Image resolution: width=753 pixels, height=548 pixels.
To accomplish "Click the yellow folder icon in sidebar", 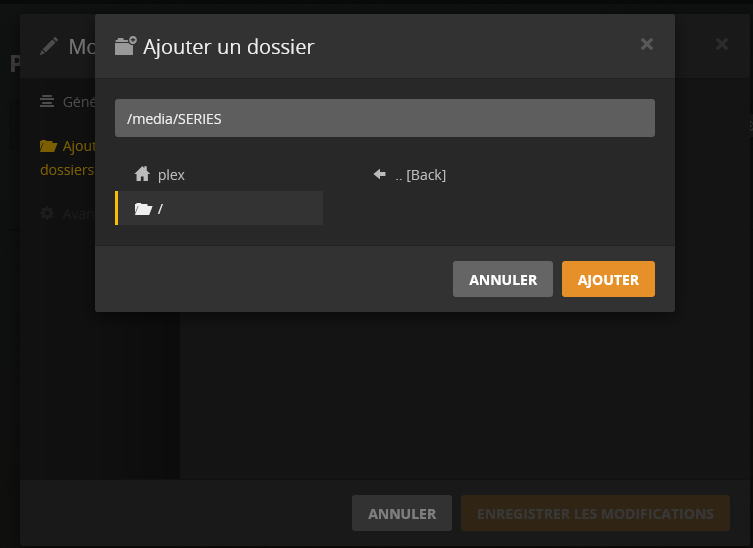I will (x=48, y=146).
